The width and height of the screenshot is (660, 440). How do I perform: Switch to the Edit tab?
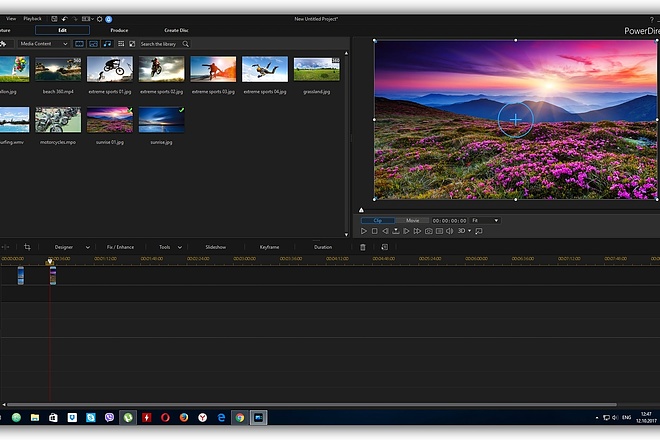[62, 30]
